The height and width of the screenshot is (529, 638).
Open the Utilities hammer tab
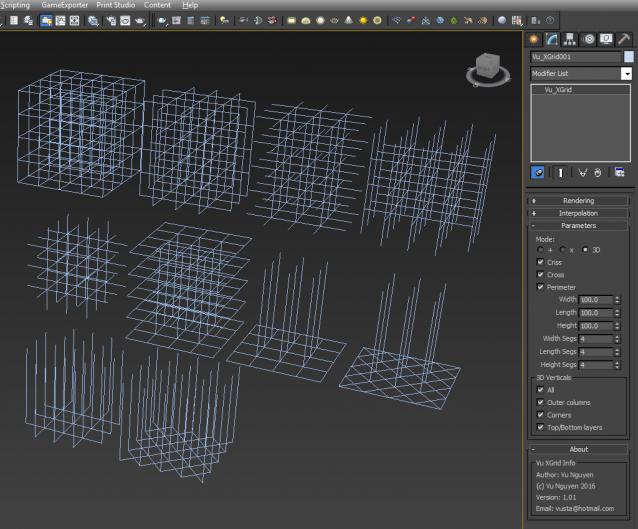624,39
